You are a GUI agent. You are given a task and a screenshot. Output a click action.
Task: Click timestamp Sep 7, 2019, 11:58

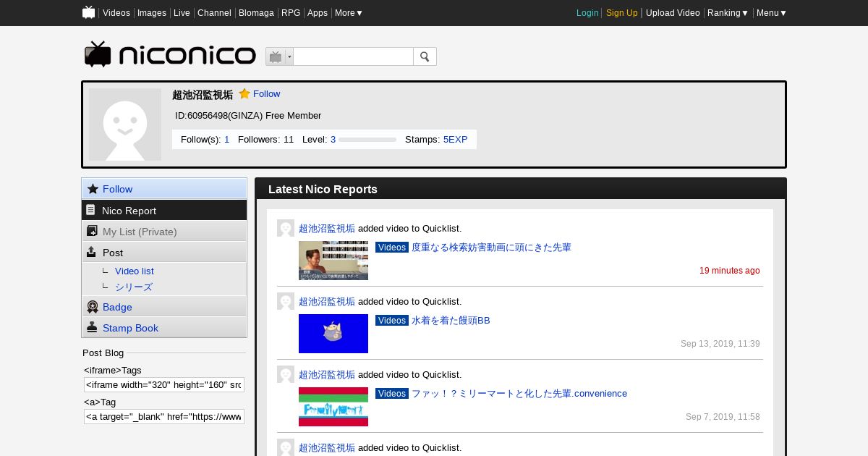click(x=723, y=417)
